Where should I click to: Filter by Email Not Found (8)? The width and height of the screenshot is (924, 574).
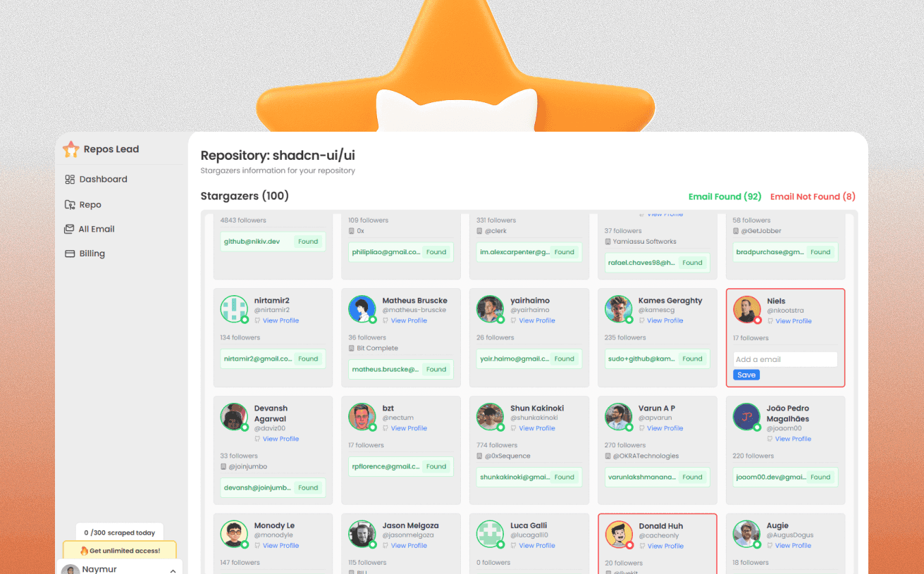[813, 197]
